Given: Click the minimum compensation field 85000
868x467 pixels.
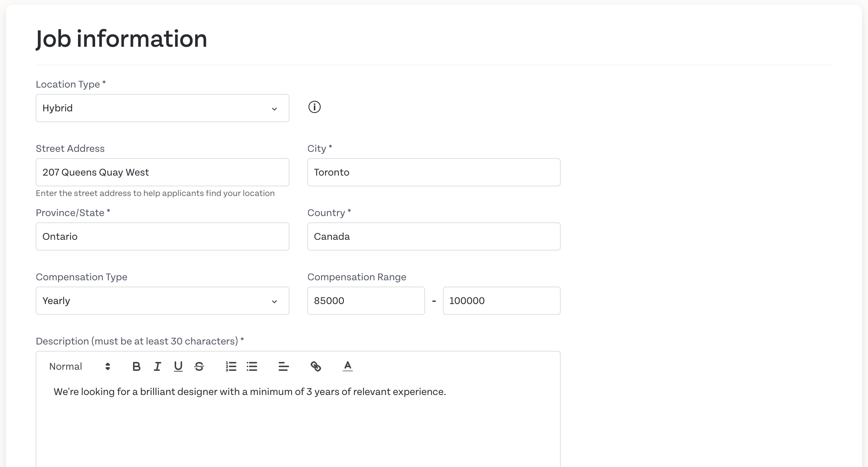Looking at the screenshot, I should point(366,301).
